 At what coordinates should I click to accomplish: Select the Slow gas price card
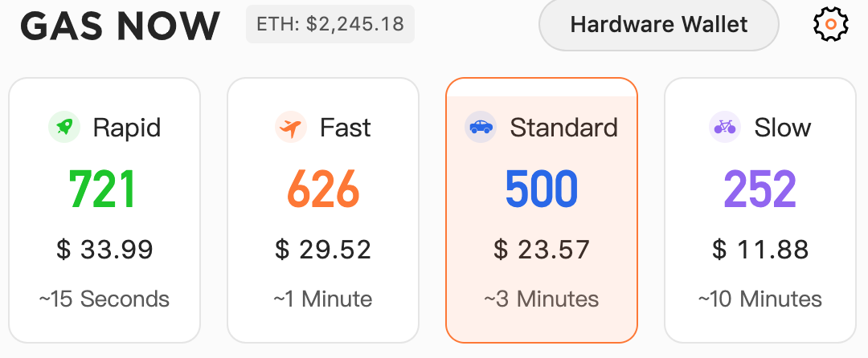coord(760,210)
